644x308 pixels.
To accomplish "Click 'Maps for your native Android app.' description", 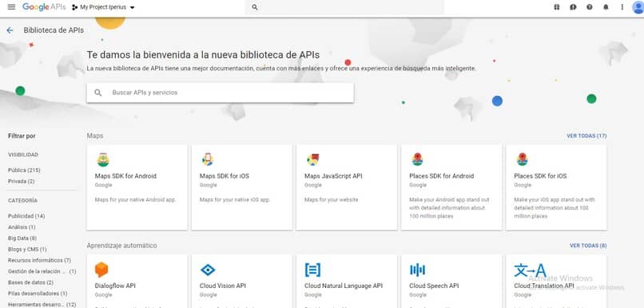I will [136, 200].
